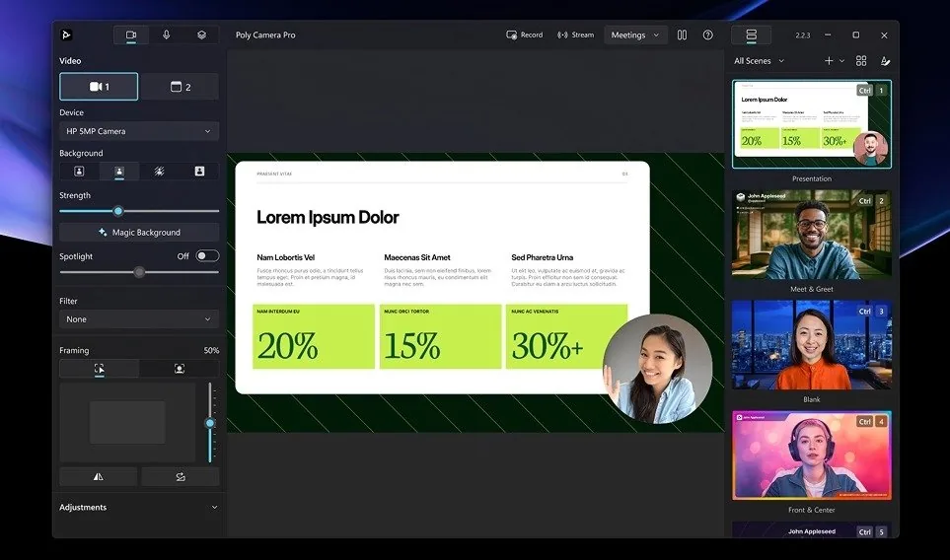Select the Meet & Greet scene thumbnail
The image size is (950, 560).
click(811, 235)
